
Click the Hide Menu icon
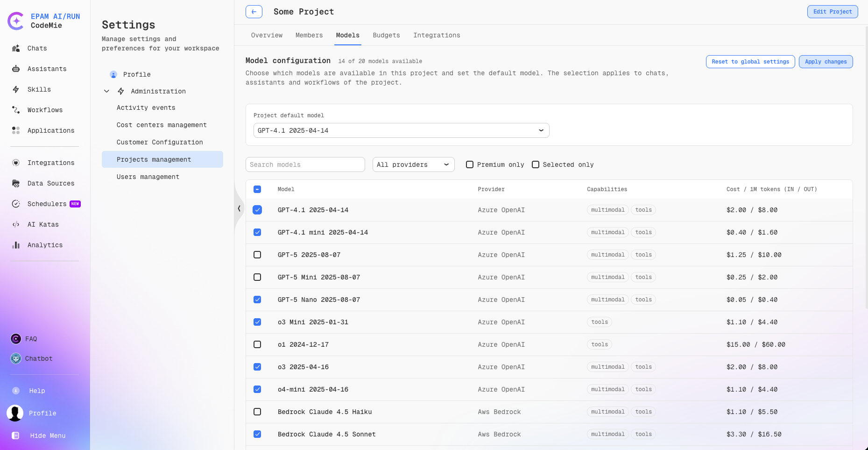(x=15, y=436)
